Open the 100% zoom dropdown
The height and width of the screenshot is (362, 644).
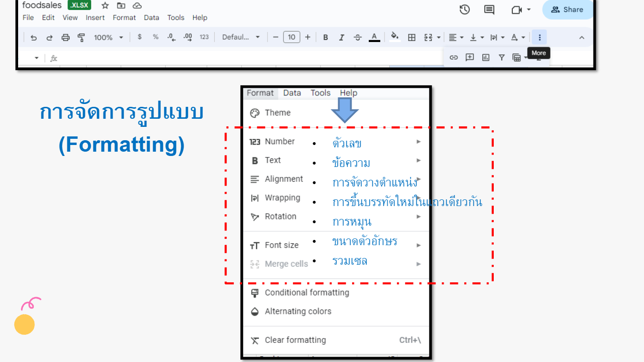pos(108,37)
